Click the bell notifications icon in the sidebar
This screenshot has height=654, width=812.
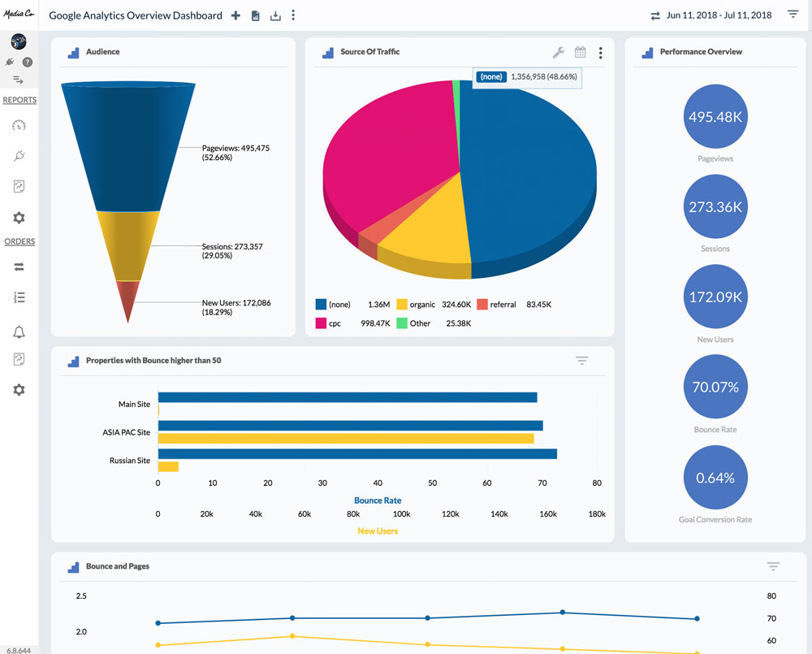(x=19, y=331)
